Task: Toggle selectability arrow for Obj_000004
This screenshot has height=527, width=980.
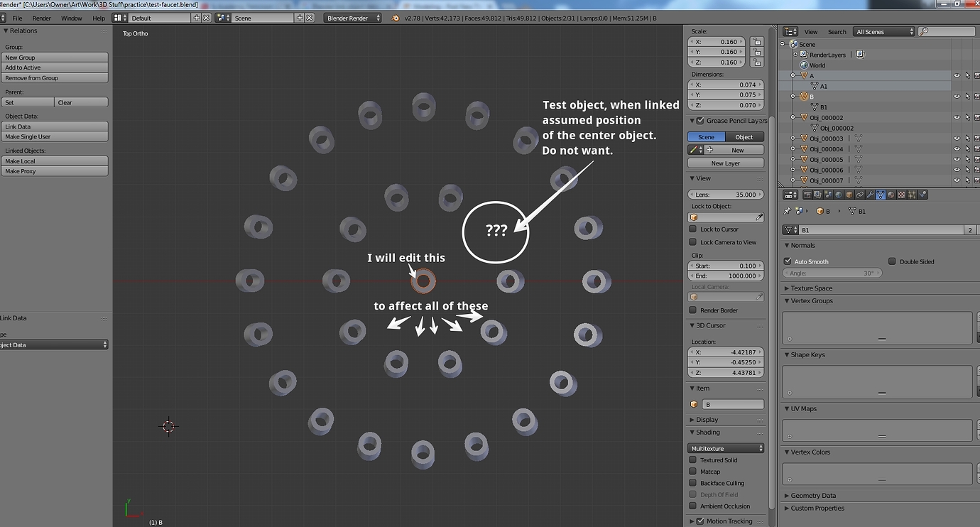Action: [967, 149]
